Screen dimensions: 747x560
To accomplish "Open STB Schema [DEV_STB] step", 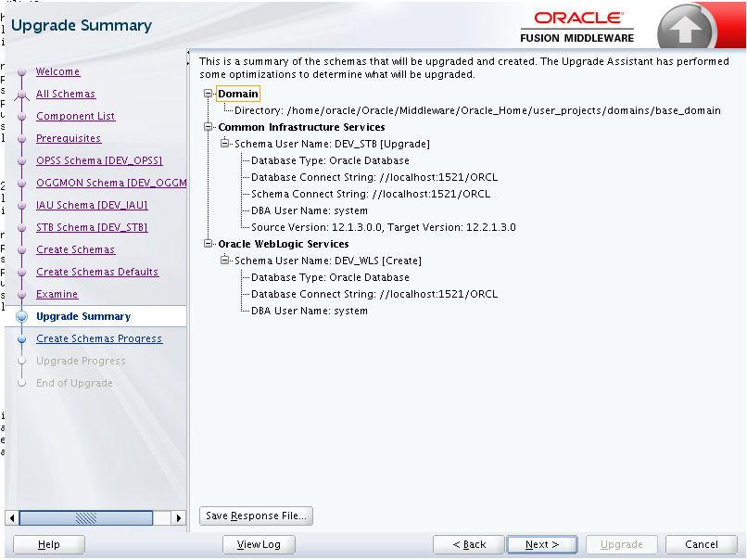I will click(x=92, y=227).
